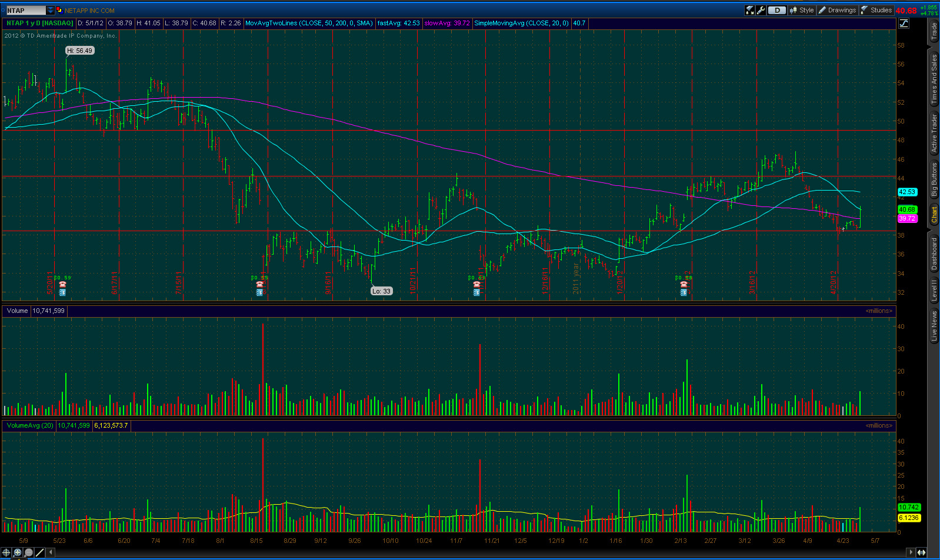
Task: Open the quick study beaker icon
Action: click(750, 10)
